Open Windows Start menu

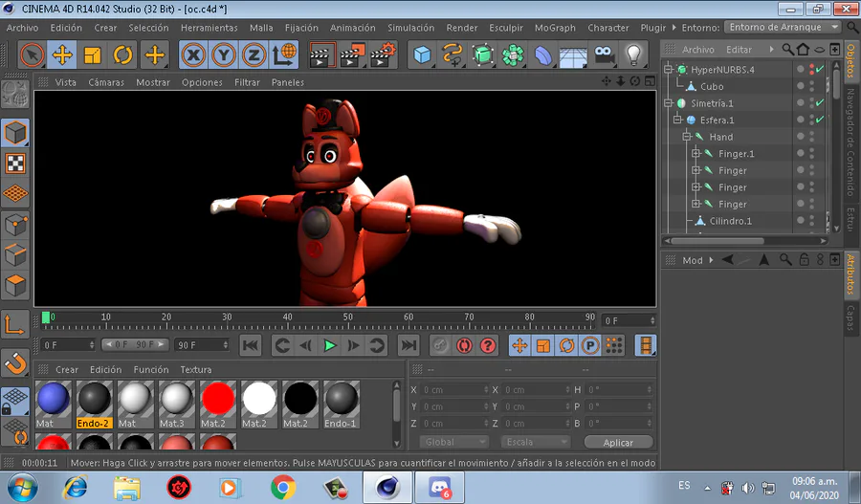tap(23, 488)
